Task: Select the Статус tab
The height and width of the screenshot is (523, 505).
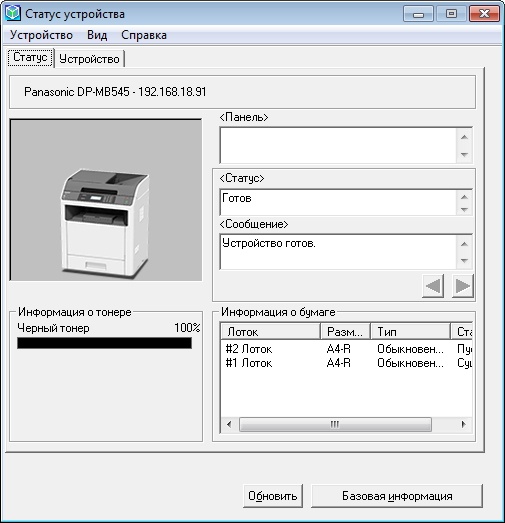Action: pyautogui.click(x=30, y=57)
